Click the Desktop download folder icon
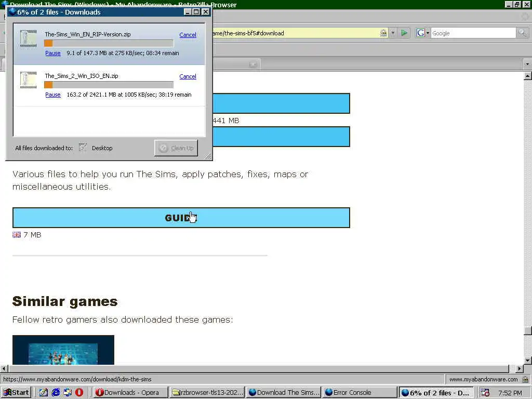This screenshot has width=532, height=399. click(83, 148)
